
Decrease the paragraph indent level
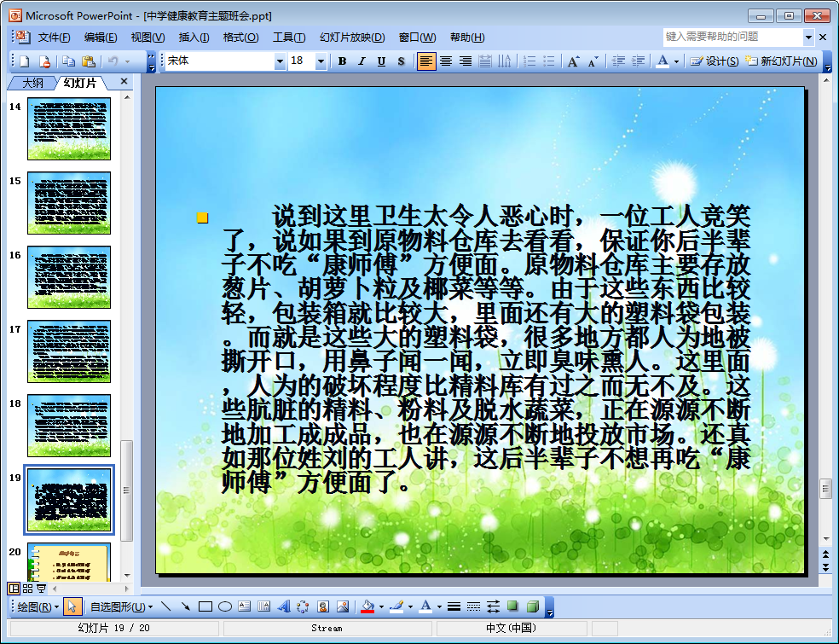(x=618, y=61)
